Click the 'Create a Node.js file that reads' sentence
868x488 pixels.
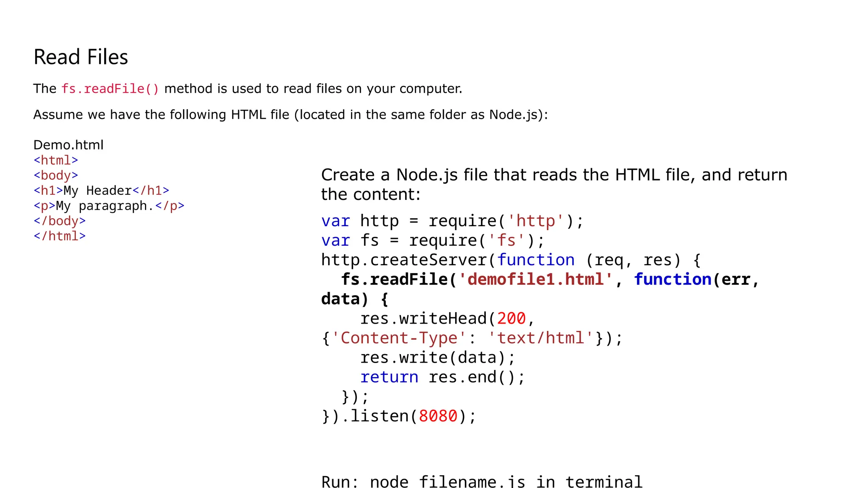(x=554, y=184)
